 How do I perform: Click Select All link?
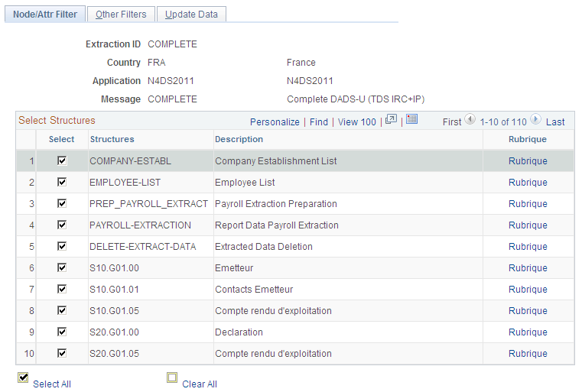point(52,384)
